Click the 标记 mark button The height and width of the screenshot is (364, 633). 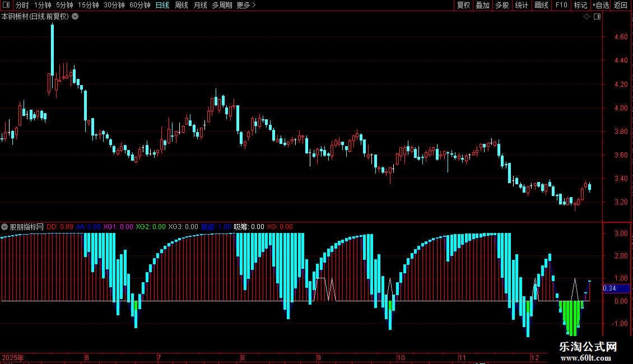580,5
